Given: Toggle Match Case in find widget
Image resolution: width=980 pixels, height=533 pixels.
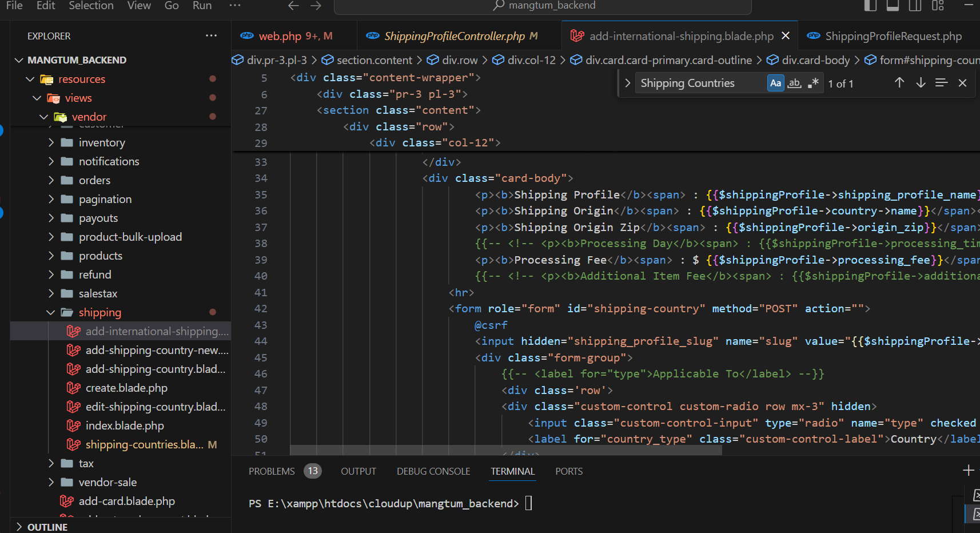Looking at the screenshot, I should (x=775, y=83).
